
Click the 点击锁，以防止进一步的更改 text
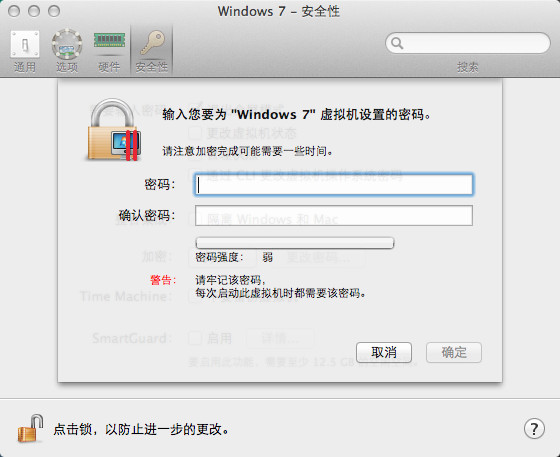pos(141,429)
